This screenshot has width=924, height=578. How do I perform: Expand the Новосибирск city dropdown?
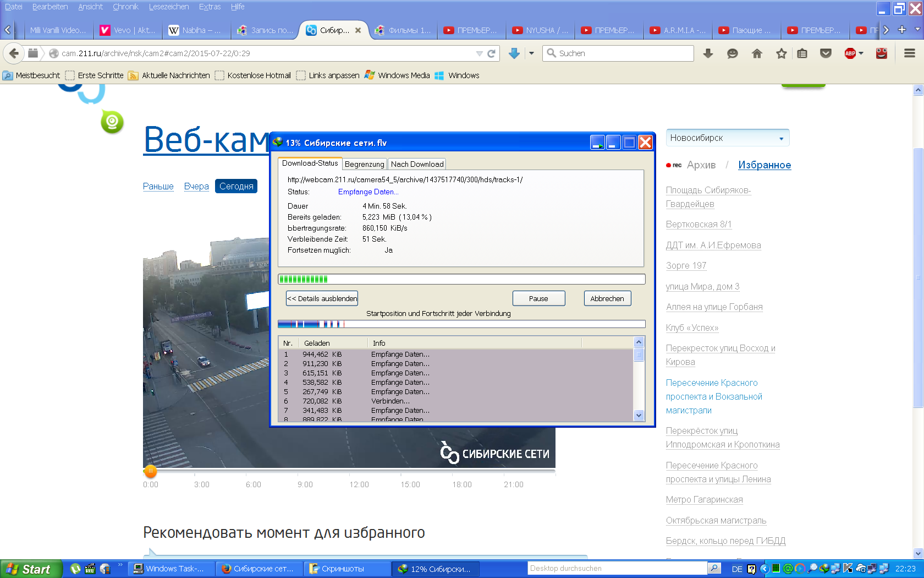coord(727,138)
